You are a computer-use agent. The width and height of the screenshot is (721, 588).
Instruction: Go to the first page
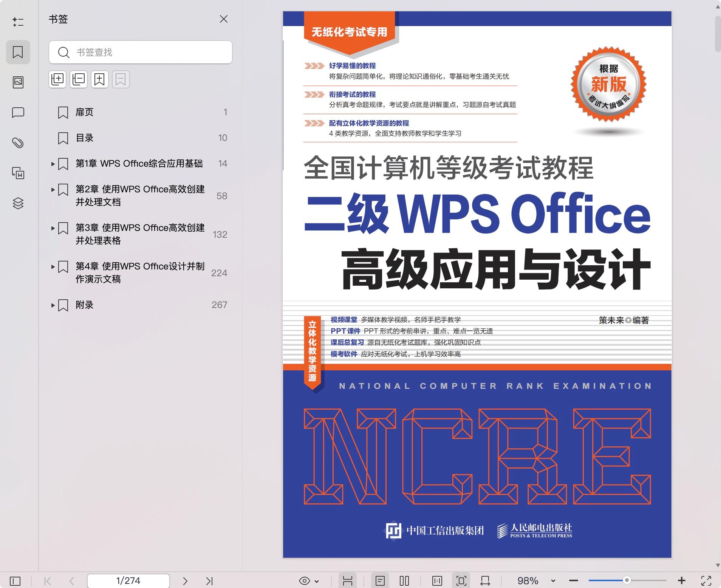click(48, 581)
